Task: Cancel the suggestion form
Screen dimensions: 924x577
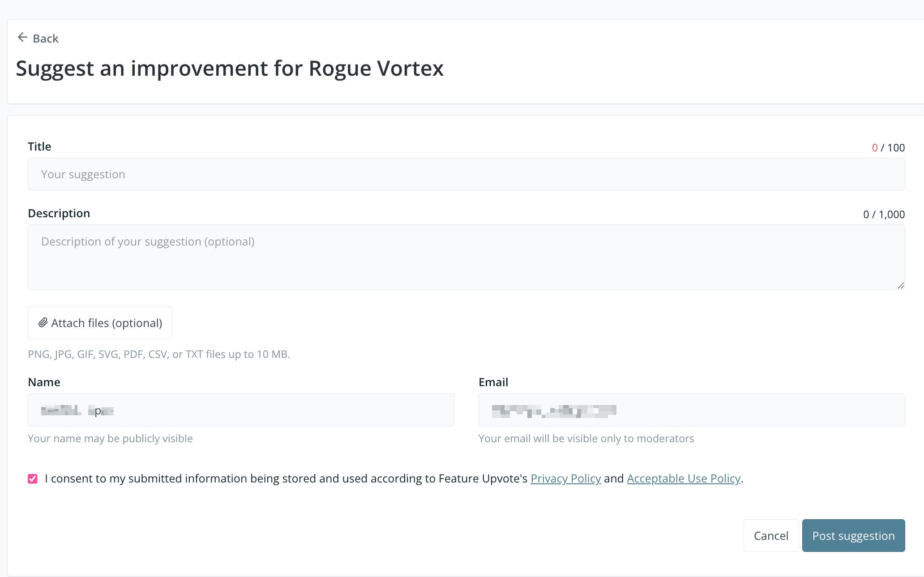Action: (771, 536)
